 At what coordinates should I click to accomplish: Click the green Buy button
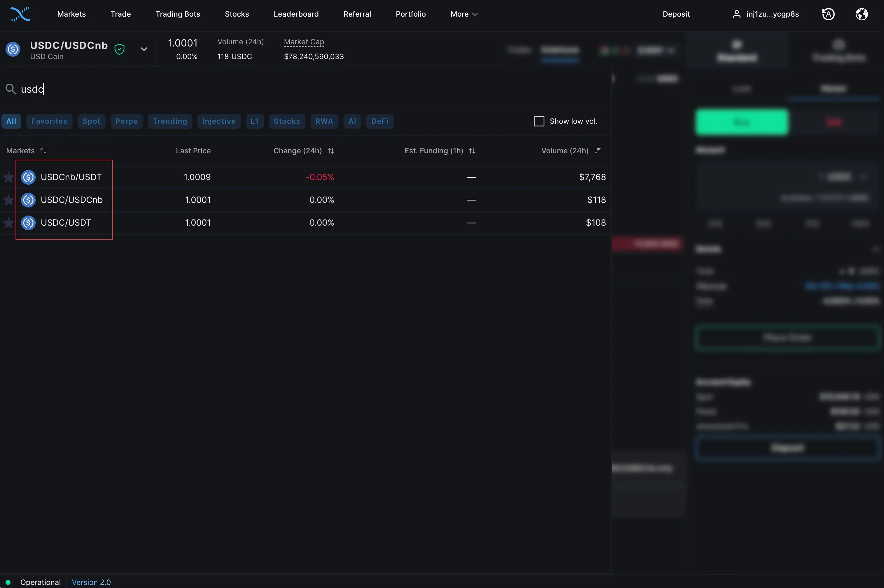tap(742, 122)
